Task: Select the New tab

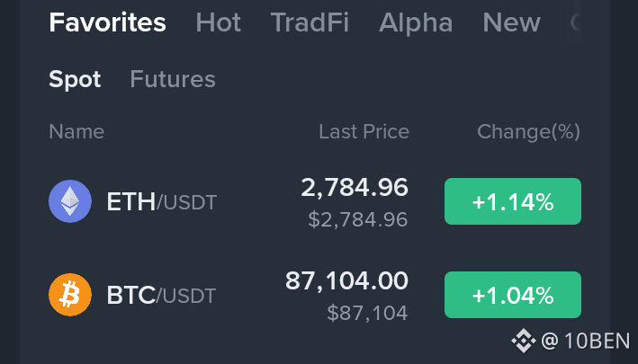Action: coord(511,22)
